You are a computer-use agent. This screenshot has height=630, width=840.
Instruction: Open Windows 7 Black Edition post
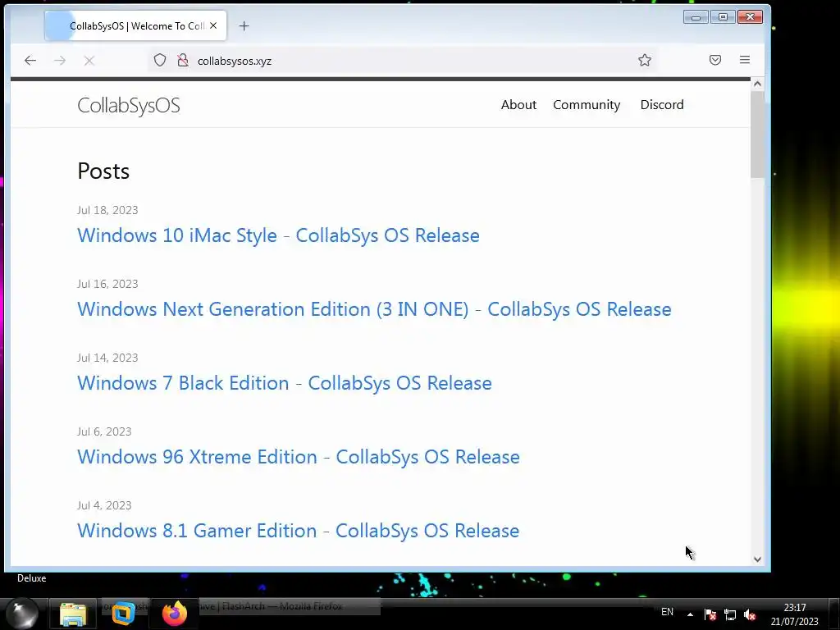tap(285, 383)
